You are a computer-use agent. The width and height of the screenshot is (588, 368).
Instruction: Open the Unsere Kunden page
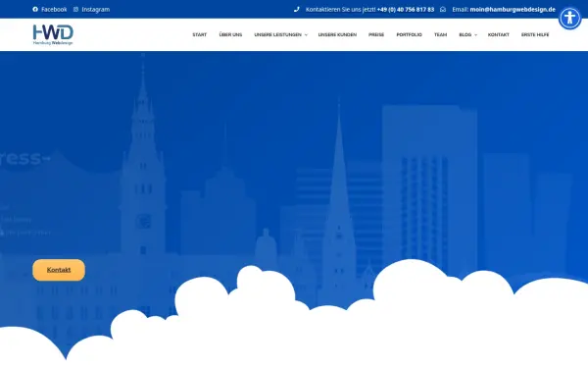pyautogui.click(x=337, y=34)
